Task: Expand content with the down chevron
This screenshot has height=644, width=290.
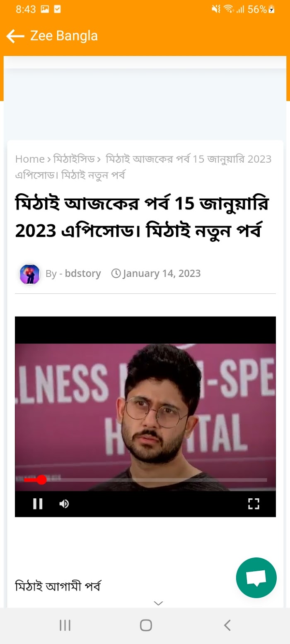Action: coord(158,603)
